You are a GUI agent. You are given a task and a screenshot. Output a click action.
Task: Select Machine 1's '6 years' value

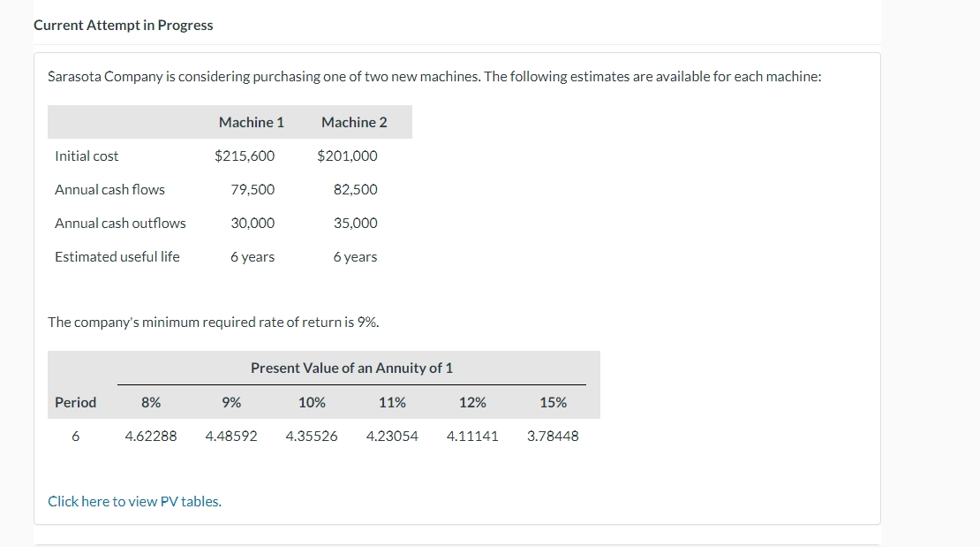click(x=253, y=257)
